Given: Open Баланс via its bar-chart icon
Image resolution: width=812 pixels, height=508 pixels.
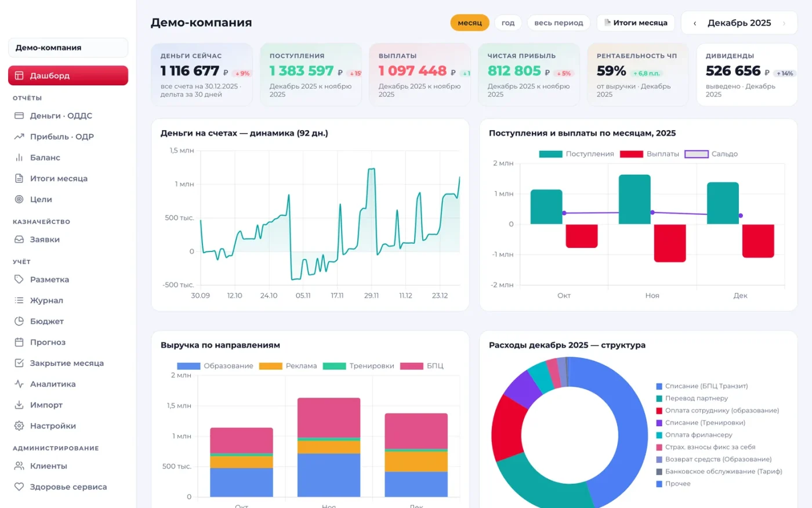Looking at the screenshot, I should point(19,157).
